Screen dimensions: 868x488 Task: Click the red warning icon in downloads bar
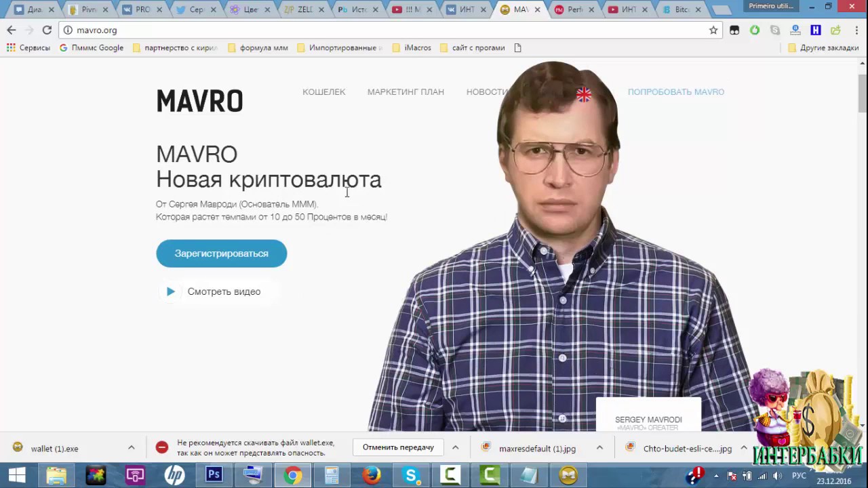coord(161,447)
